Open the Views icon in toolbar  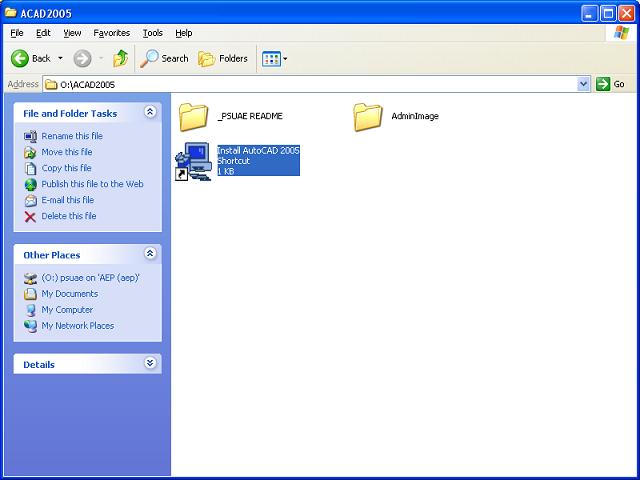(x=271, y=59)
